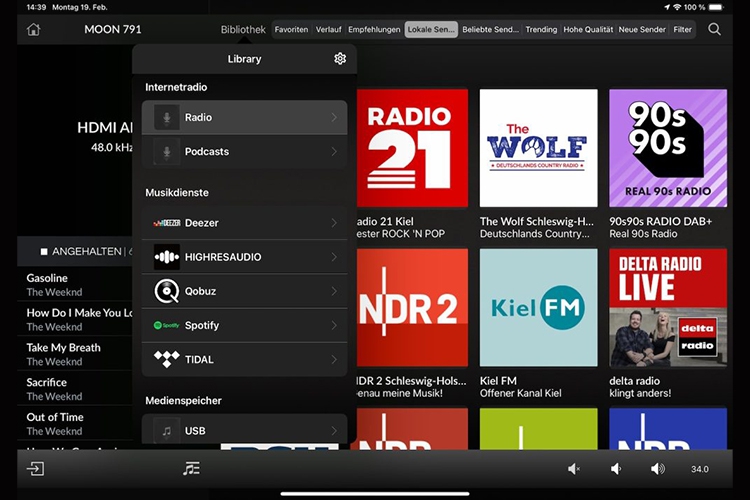This screenshot has height=500, width=750.
Task: Switch to the Verlauf tab
Action: [x=329, y=30]
